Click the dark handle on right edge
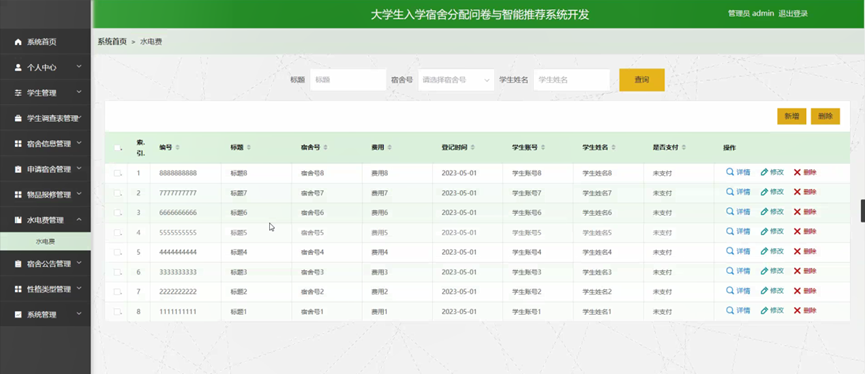Image resolution: width=865 pixels, height=374 pixels. [863, 211]
